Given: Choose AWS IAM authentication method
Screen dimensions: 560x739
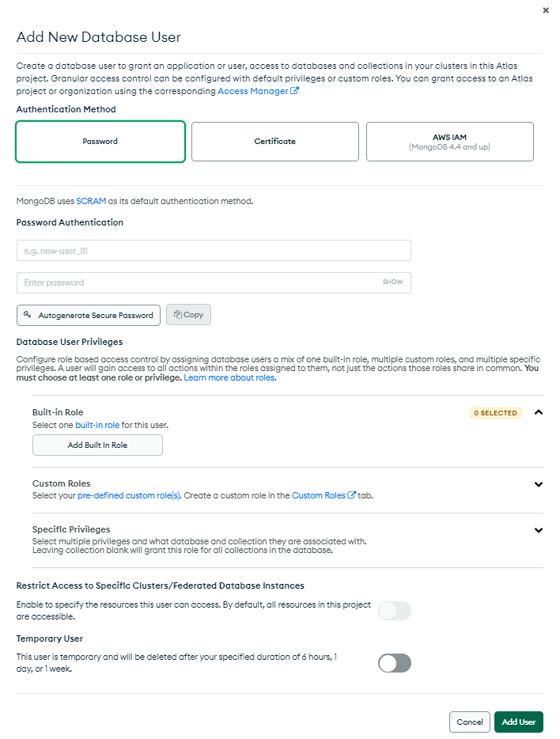Looking at the screenshot, I should pos(450,142).
